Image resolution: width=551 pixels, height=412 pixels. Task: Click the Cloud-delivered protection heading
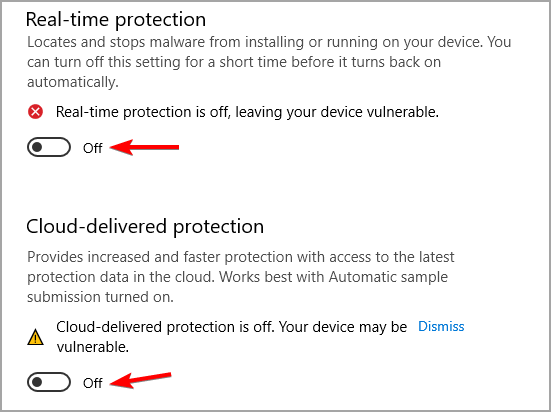145,226
